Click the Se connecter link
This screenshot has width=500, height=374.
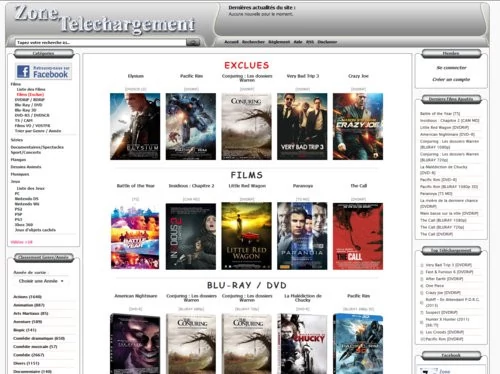451,68
